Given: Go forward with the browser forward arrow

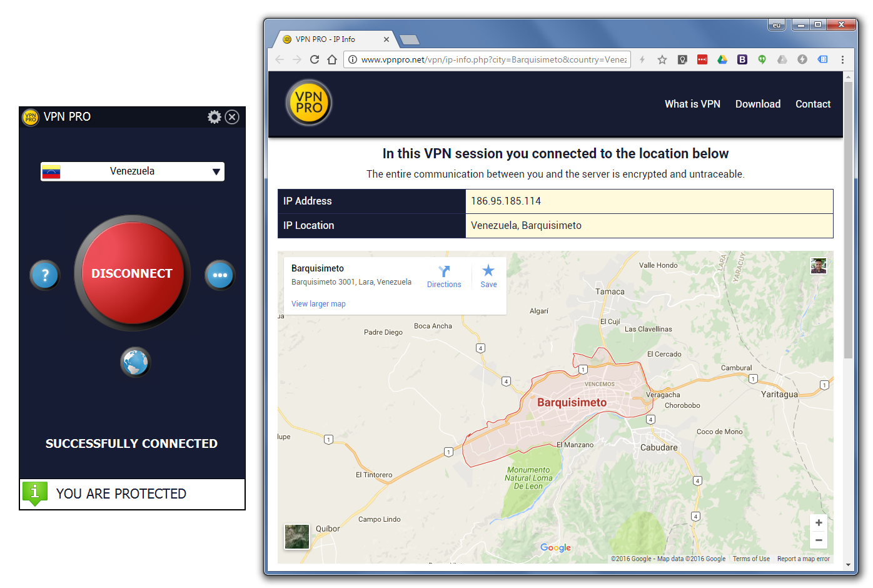Looking at the screenshot, I should pos(297,59).
